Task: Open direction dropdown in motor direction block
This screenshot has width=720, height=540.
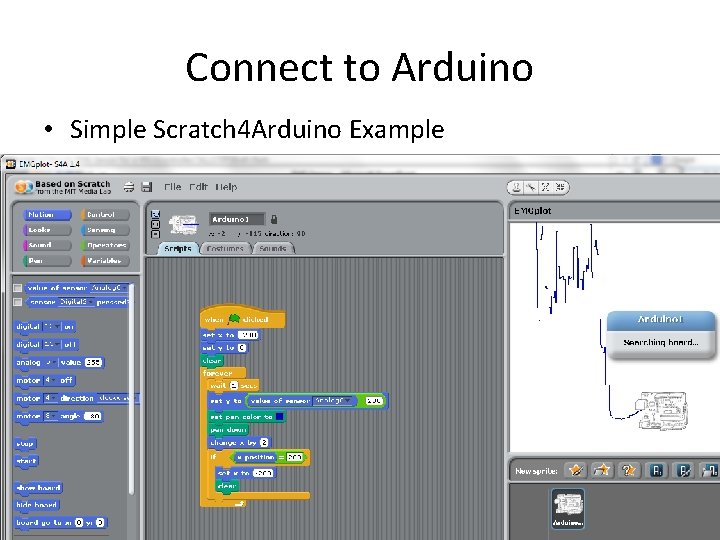Action: pyautogui.click(x=114, y=398)
